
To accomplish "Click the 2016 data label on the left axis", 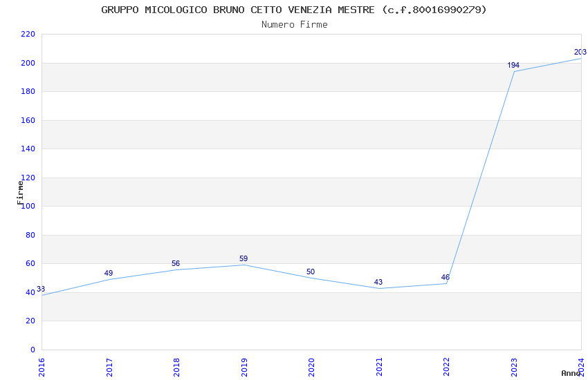I will click(x=41, y=289).
